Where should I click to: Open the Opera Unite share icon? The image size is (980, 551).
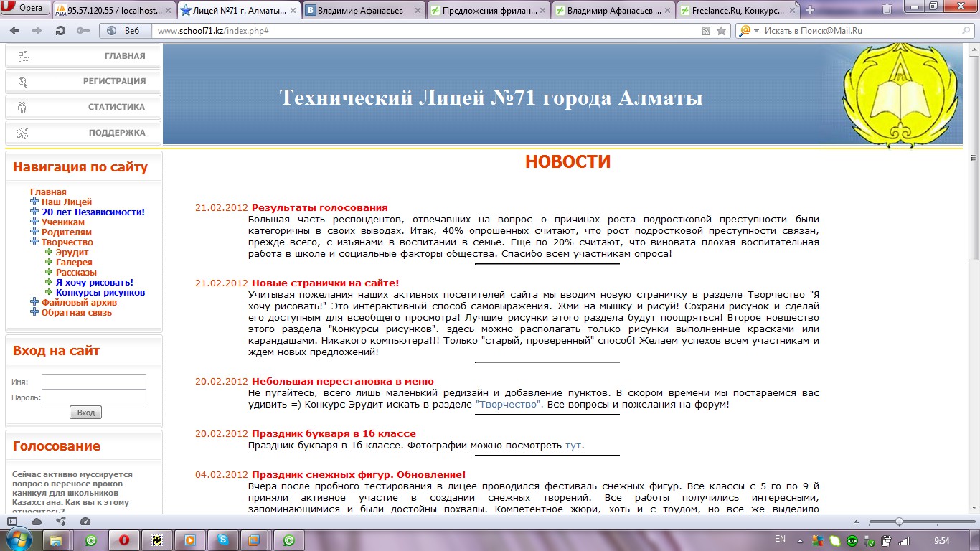point(61,522)
